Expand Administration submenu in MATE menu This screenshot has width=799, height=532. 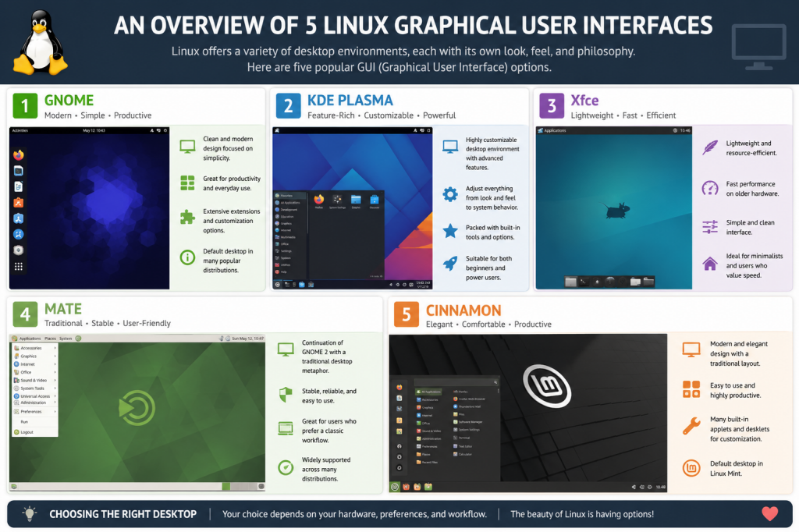click(x=34, y=403)
